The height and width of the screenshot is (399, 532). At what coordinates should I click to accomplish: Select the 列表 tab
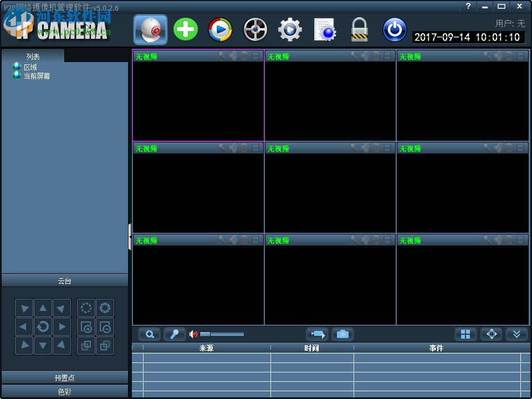pyautogui.click(x=33, y=57)
